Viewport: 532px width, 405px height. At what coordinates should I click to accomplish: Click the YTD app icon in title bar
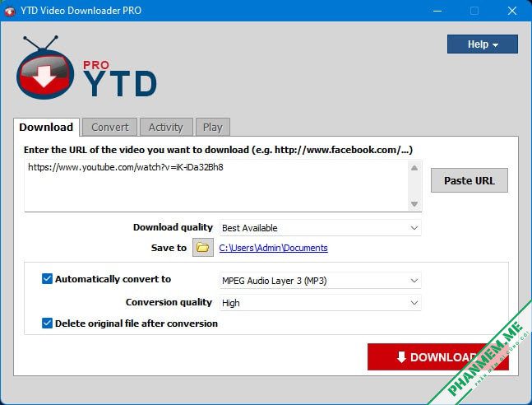[x=10, y=11]
